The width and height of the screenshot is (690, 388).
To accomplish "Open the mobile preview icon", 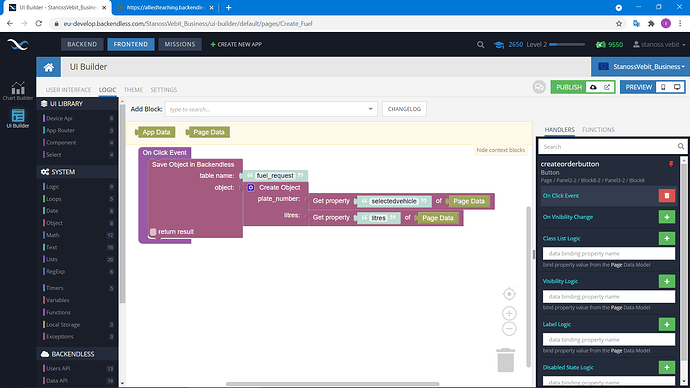I will (x=663, y=87).
